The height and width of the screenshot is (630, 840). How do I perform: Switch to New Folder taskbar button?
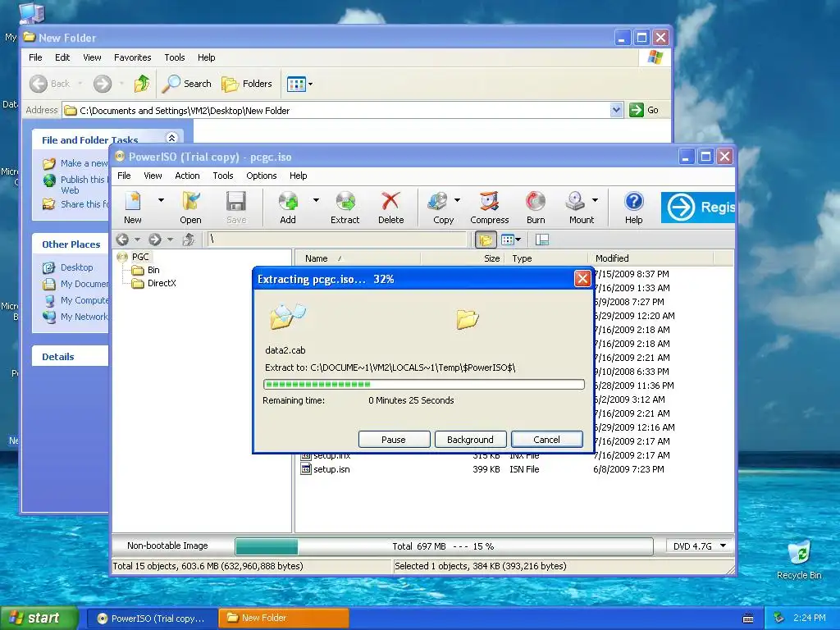click(x=283, y=619)
